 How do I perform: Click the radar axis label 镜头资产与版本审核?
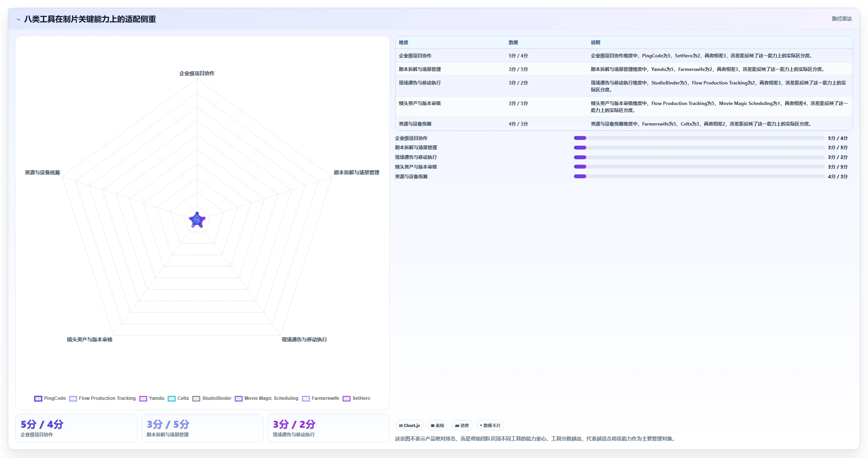[x=90, y=339]
